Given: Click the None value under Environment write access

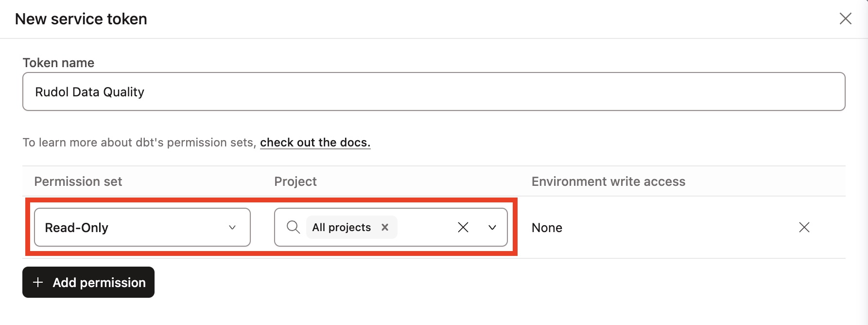Looking at the screenshot, I should point(547,227).
